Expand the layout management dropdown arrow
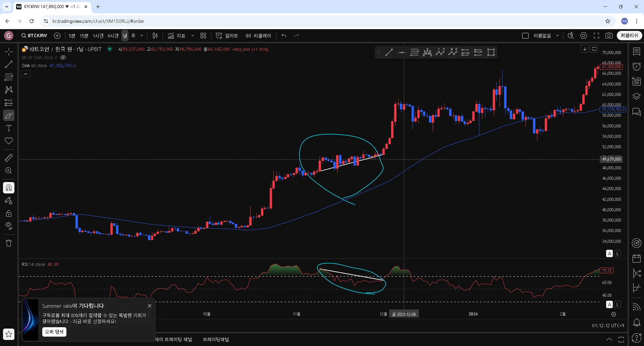The height and width of the screenshot is (346, 644). click(557, 36)
